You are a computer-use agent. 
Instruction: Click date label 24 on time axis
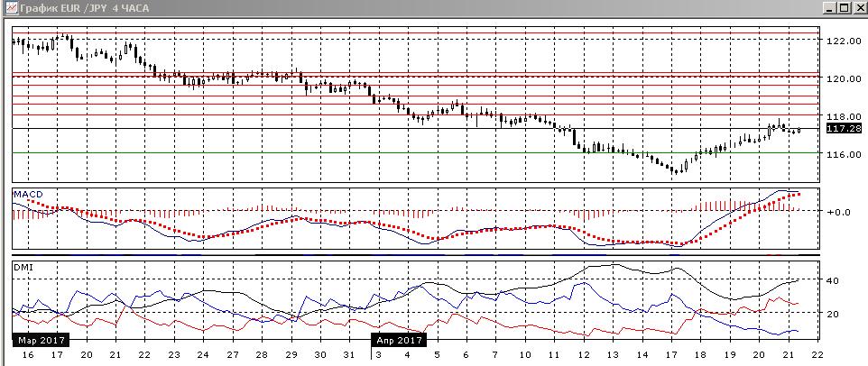coord(203,354)
